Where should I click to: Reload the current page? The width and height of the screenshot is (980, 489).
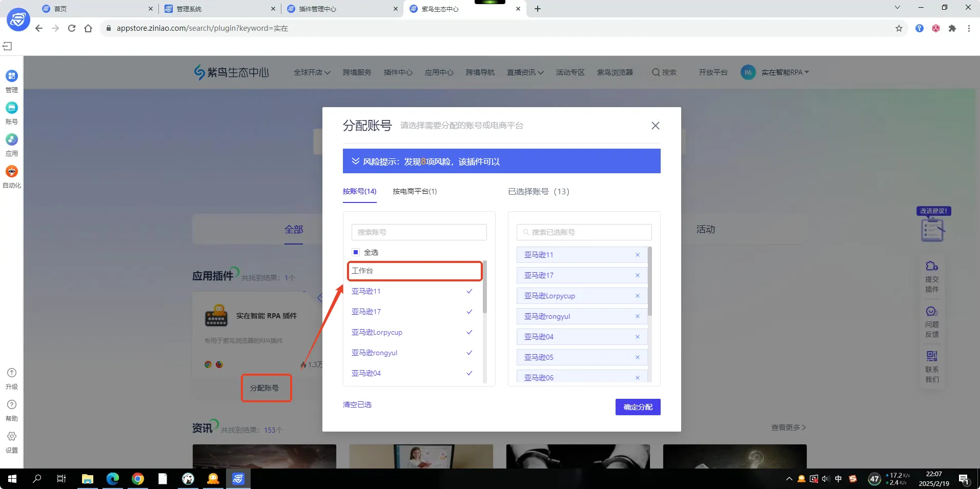tap(72, 28)
